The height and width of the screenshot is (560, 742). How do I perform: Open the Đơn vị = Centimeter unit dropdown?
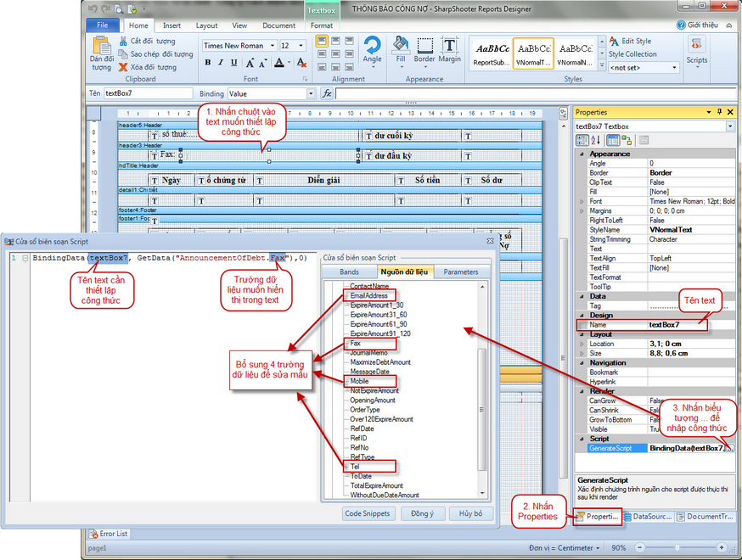pos(565,548)
